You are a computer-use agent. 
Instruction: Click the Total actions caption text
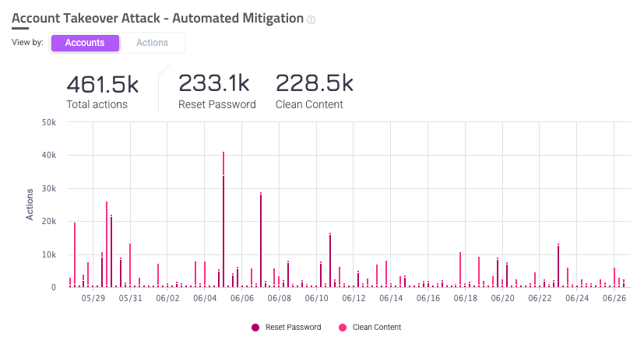pyautogui.click(x=97, y=104)
